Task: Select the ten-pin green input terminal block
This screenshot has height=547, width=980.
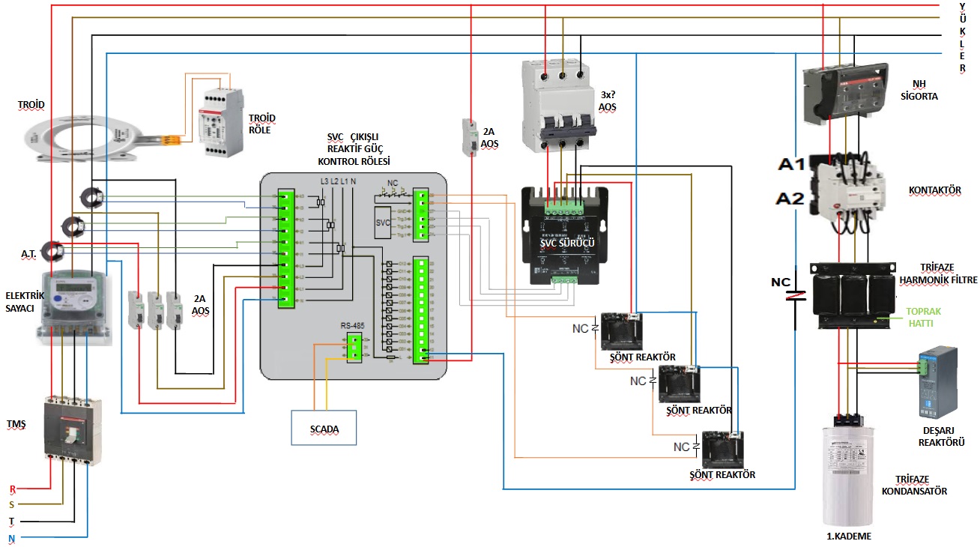Action: pyautogui.click(x=285, y=248)
